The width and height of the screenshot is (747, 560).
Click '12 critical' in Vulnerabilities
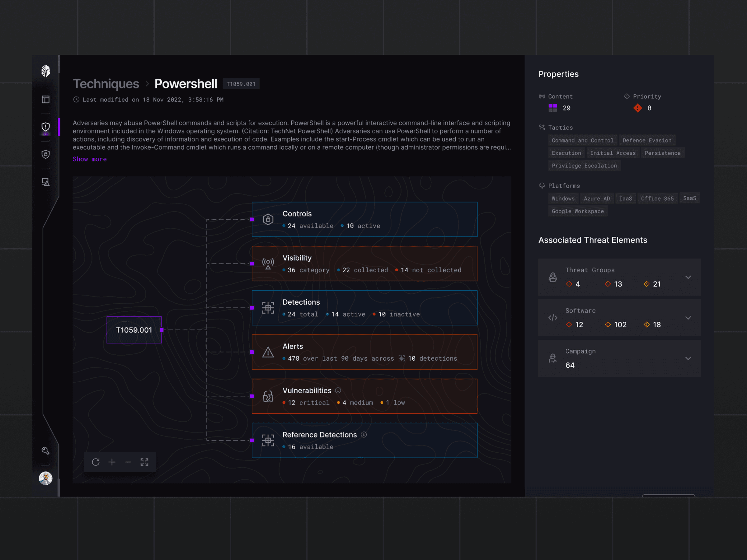[x=306, y=403]
